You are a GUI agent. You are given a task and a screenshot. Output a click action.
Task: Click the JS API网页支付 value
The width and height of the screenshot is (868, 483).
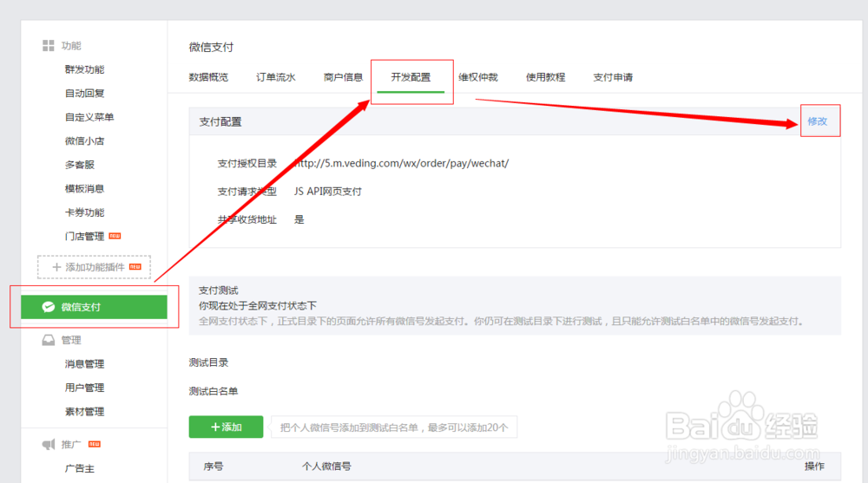(x=328, y=192)
